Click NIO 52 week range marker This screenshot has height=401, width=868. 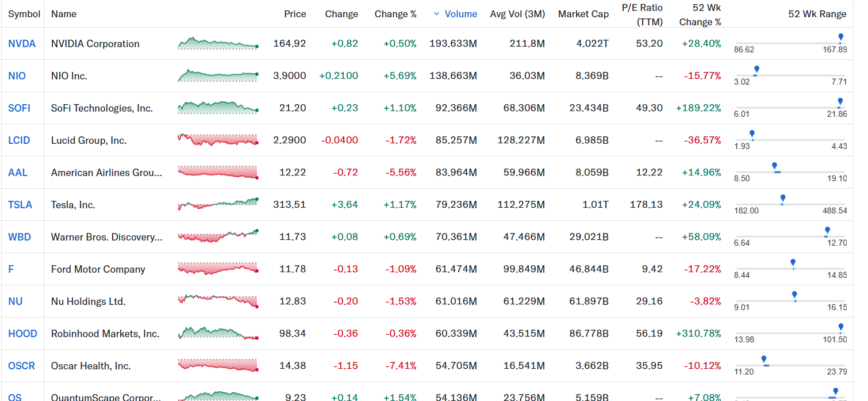pyautogui.click(x=756, y=71)
